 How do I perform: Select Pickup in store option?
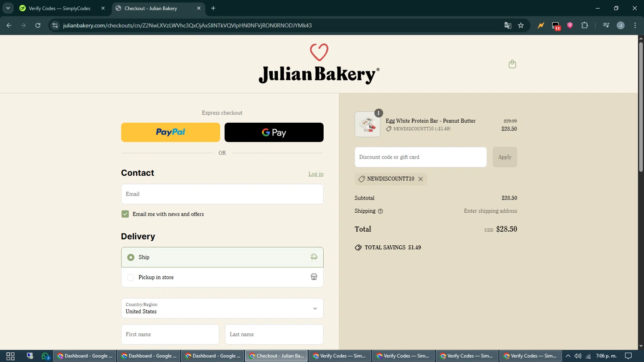[x=222, y=278]
